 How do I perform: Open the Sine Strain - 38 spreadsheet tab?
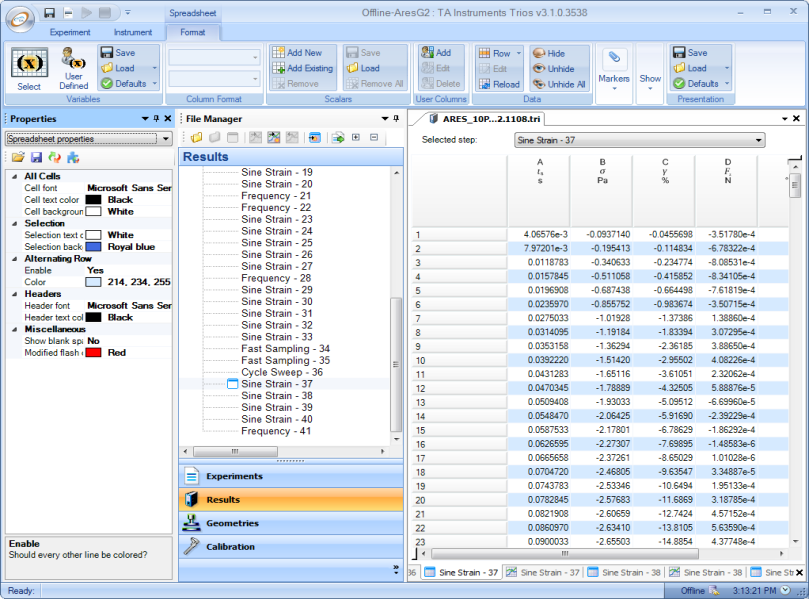(624, 572)
